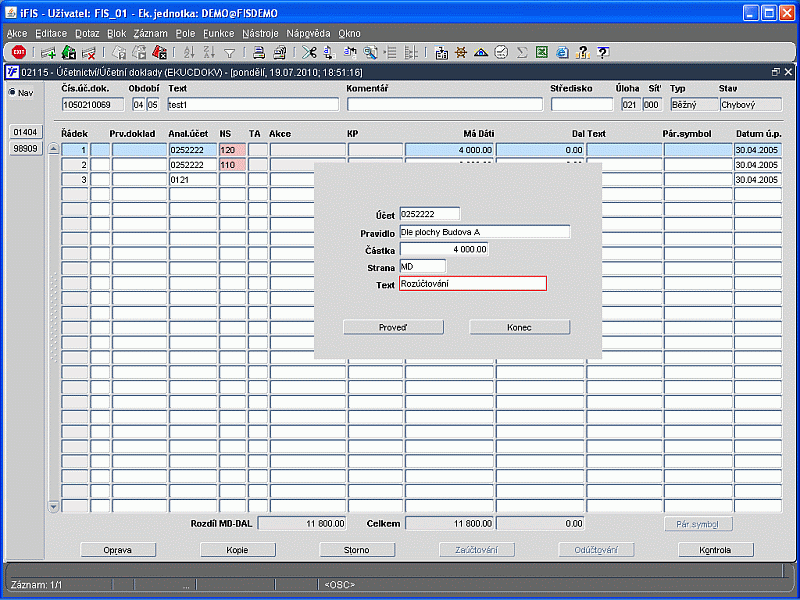Viewport: 800px width, 600px height.
Task: Click the down arrow of the rows scrollbar
Action: click(53, 507)
